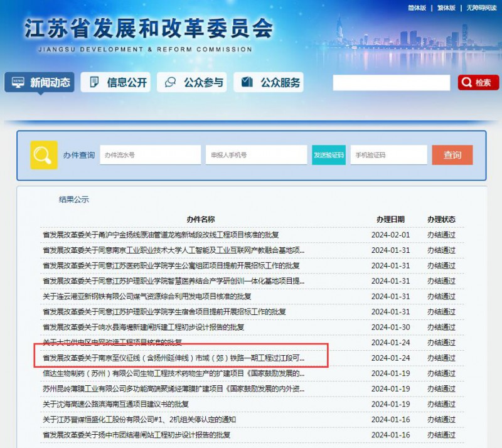Open the 新闻动态 news tab
The image size is (502, 448).
coord(40,82)
